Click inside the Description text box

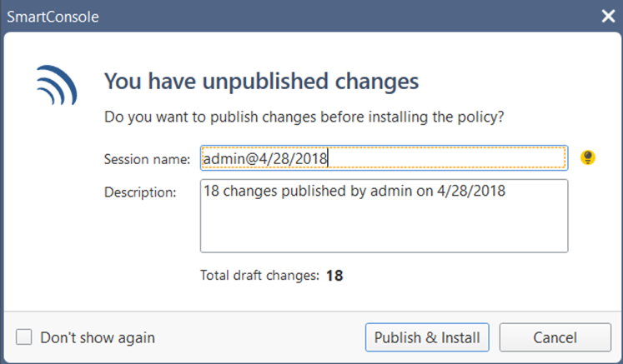click(384, 215)
